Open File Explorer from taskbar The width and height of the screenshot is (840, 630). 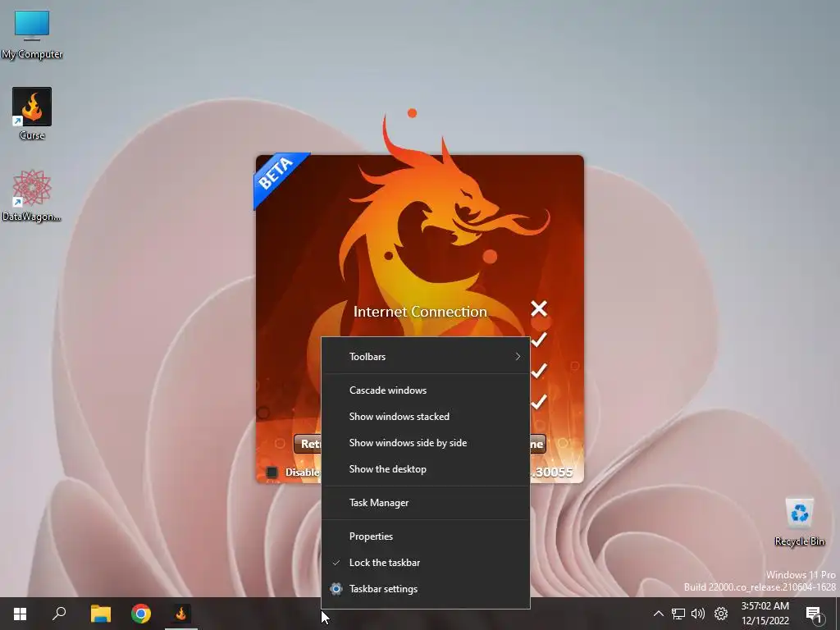[100, 614]
